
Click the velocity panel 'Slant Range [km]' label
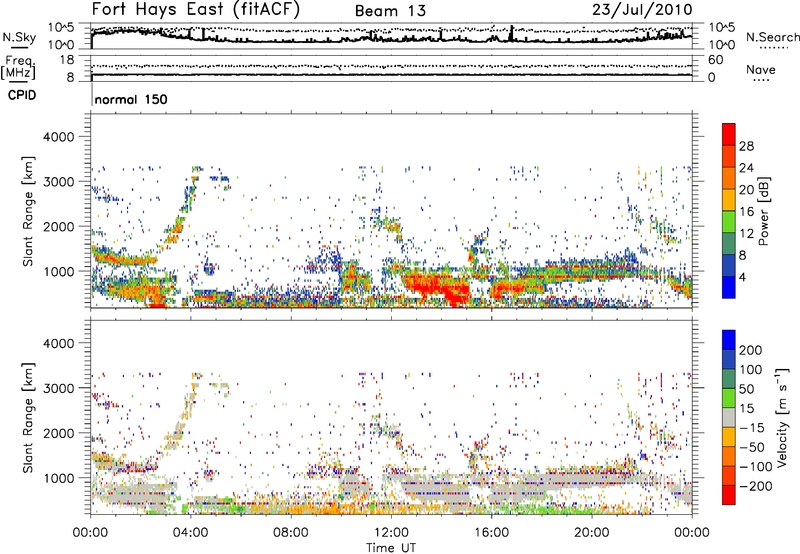pyautogui.click(x=29, y=418)
